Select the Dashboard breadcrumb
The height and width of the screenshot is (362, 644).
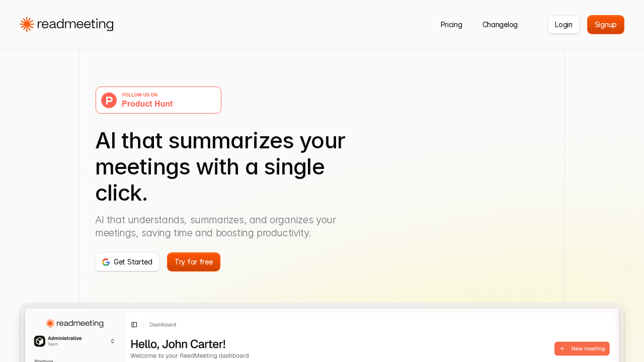tap(163, 324)
